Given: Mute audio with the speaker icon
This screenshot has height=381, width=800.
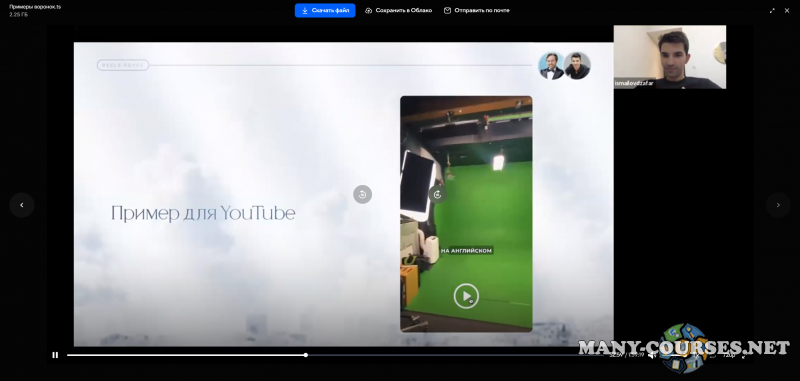Looking at the screenshot, I should pyautogui.click(x=652, y=355).
